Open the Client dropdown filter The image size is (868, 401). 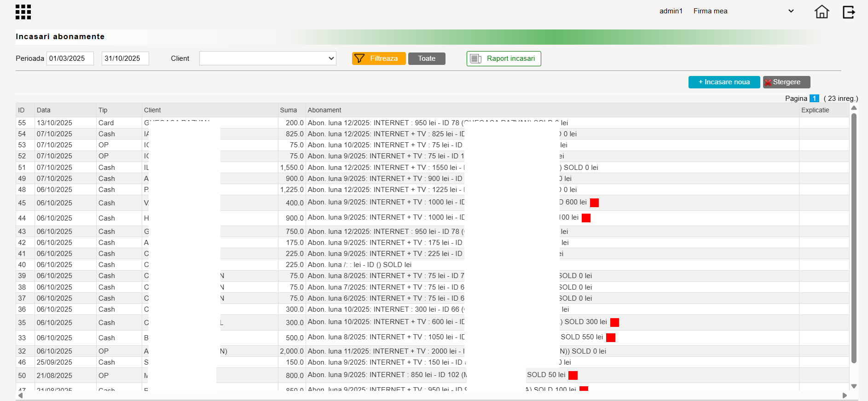point(268,58)
